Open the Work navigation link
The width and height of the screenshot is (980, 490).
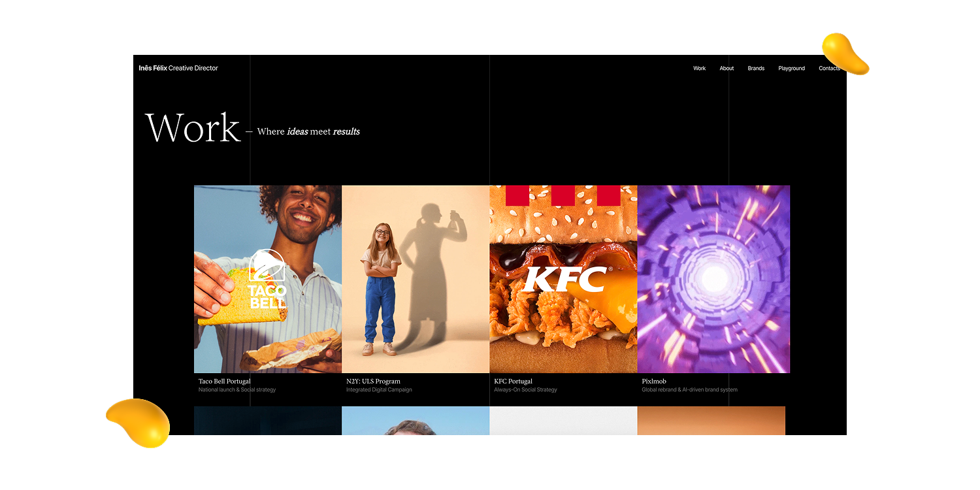pyautogui.click(x=699, y=68)
